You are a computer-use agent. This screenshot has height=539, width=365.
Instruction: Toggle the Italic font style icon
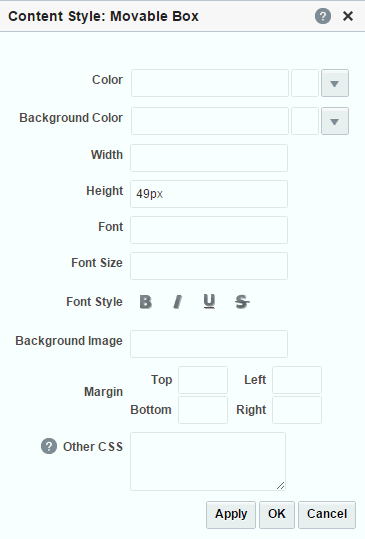point(177,302)
